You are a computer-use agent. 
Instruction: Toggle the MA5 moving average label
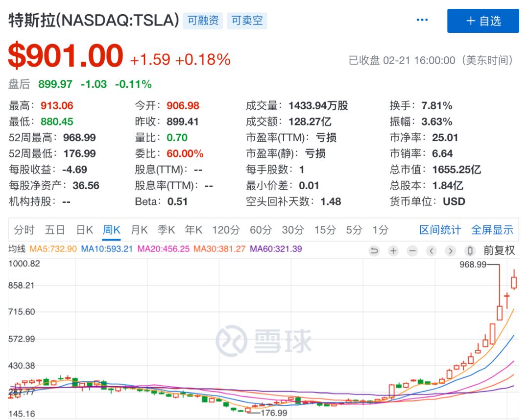coord(53,249)
